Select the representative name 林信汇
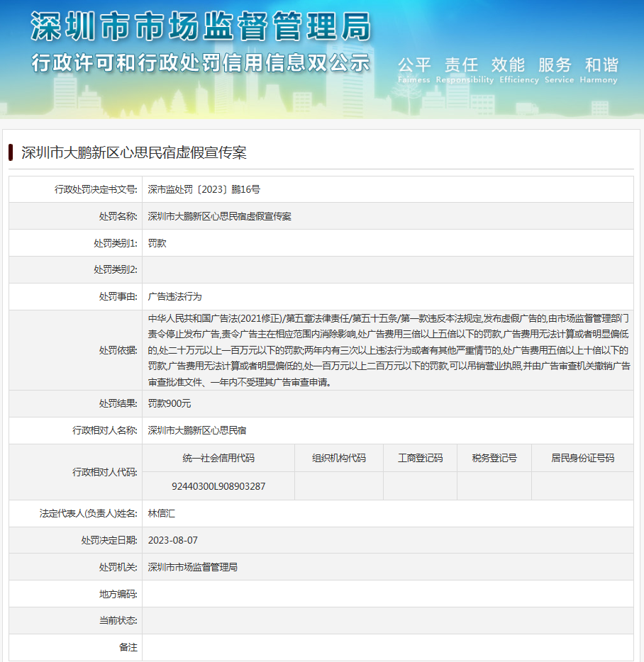Viewport: 644px width, 662px height. 162,513
